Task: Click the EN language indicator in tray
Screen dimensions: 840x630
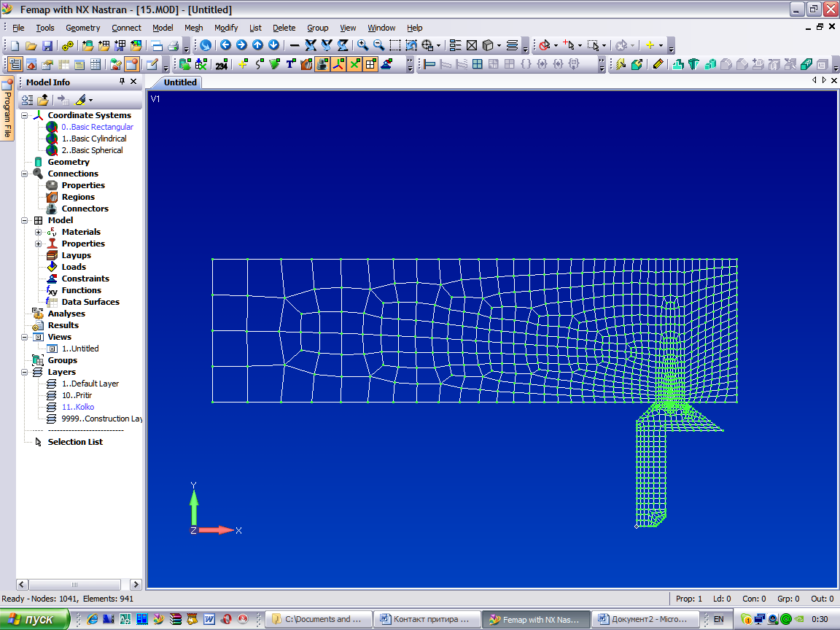Action: [718, 619]
